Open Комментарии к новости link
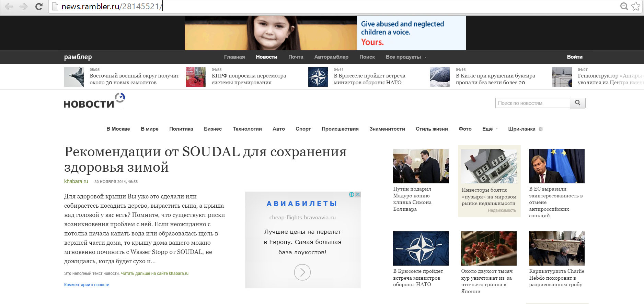Image resolution: width=644 pixels, height=304 pixels. 87,285
